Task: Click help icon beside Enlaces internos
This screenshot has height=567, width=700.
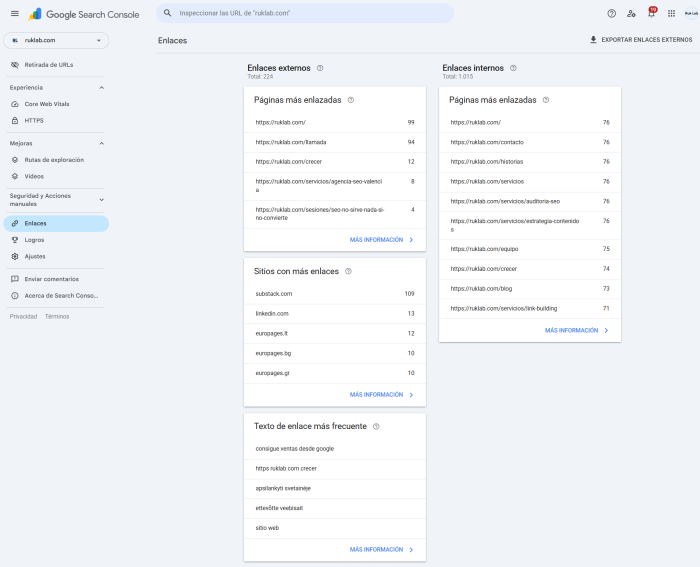Action: click(513, 68)
